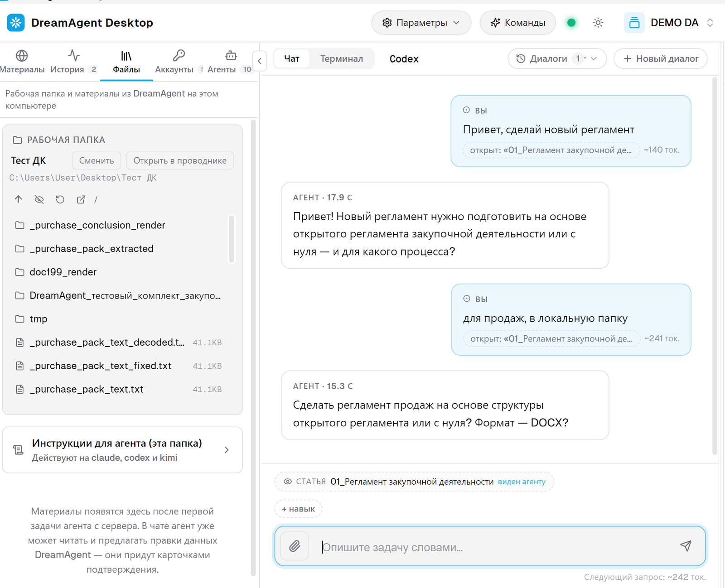
Task: Click opened-file chip in 'для продаж' message
Action: coord(551,339)
